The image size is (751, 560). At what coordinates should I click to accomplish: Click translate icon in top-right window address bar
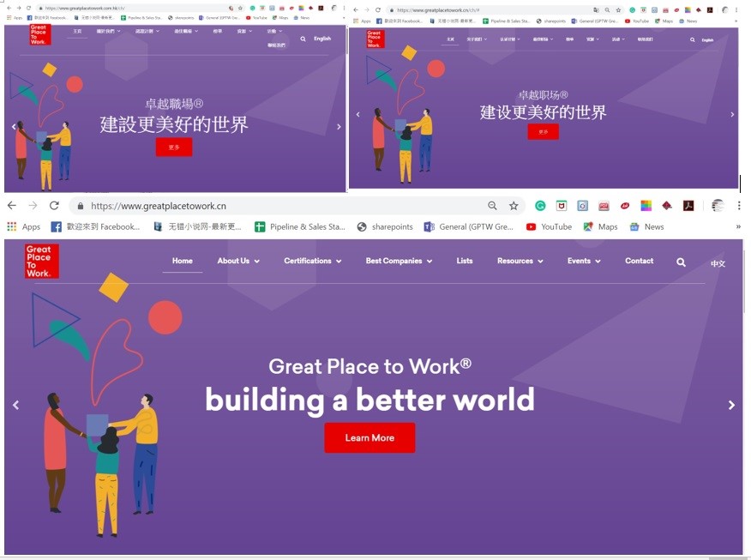pyautogui.click(x=596, y=9)
